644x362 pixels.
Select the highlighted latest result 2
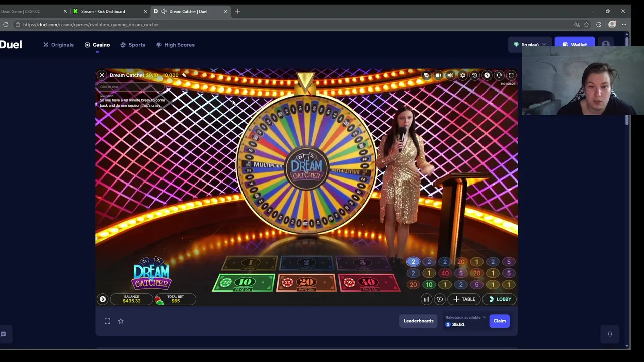[413, 262]
